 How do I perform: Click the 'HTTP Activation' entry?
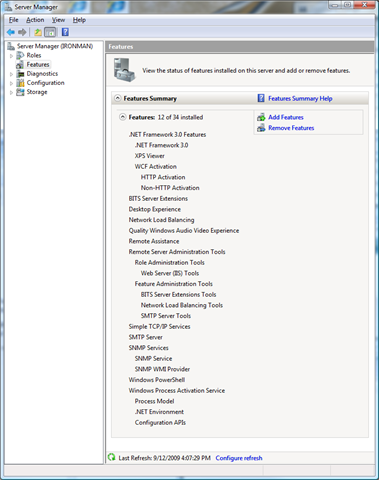[163, 177]
